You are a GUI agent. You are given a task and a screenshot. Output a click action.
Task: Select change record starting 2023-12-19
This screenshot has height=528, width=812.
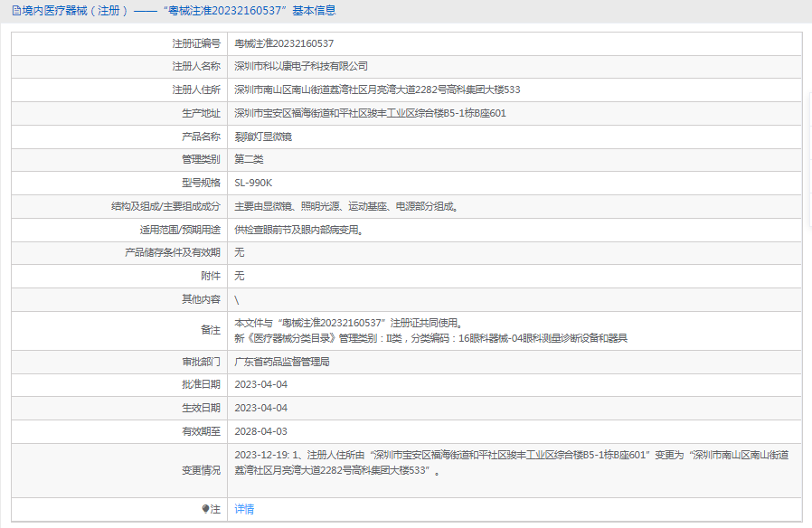tap(512, 463)
